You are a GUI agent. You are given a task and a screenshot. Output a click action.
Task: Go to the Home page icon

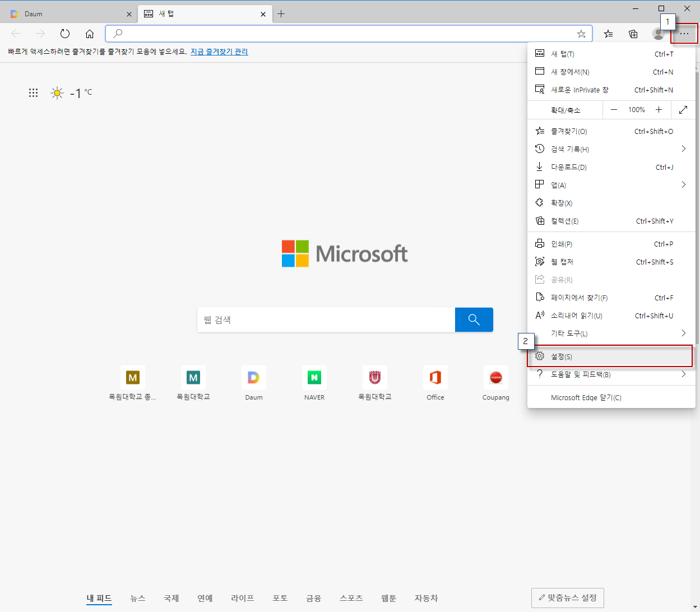pos(90,34)
